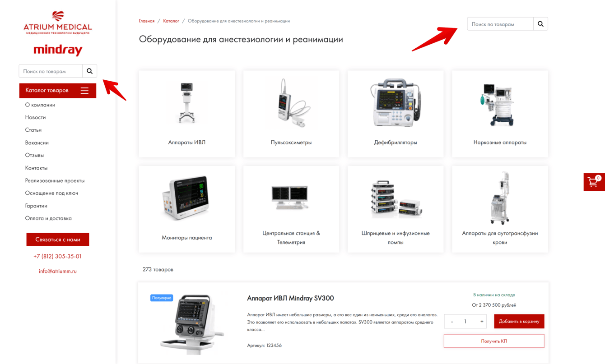605x364 pixels.
Task: Click the Связаться с нами button
Action: (x=58, y=240)
